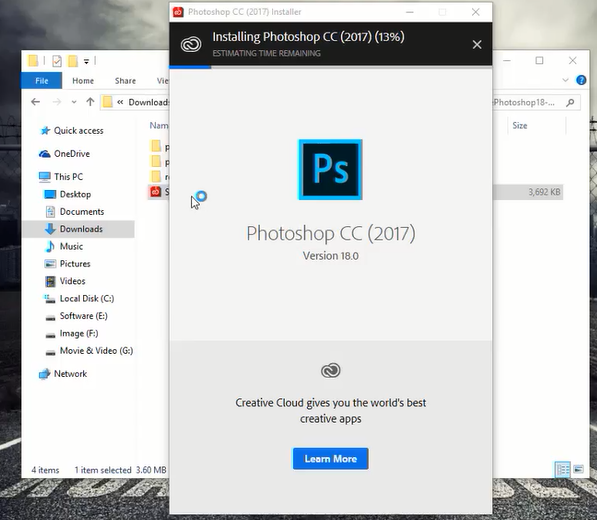Open Local Disk (C:) in the navigation pane
The width and height of the screenshot is (597, 520).
pos(79,298)
